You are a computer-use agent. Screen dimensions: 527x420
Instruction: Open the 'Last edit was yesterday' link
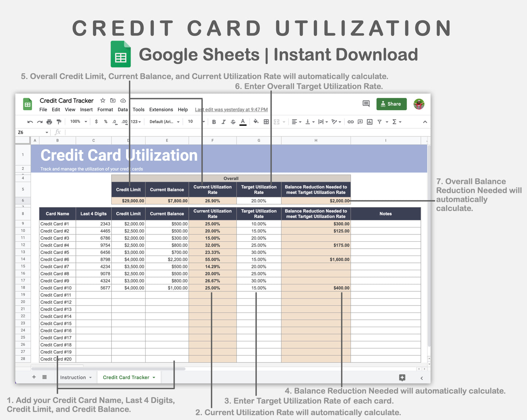(x=231, y=110)
